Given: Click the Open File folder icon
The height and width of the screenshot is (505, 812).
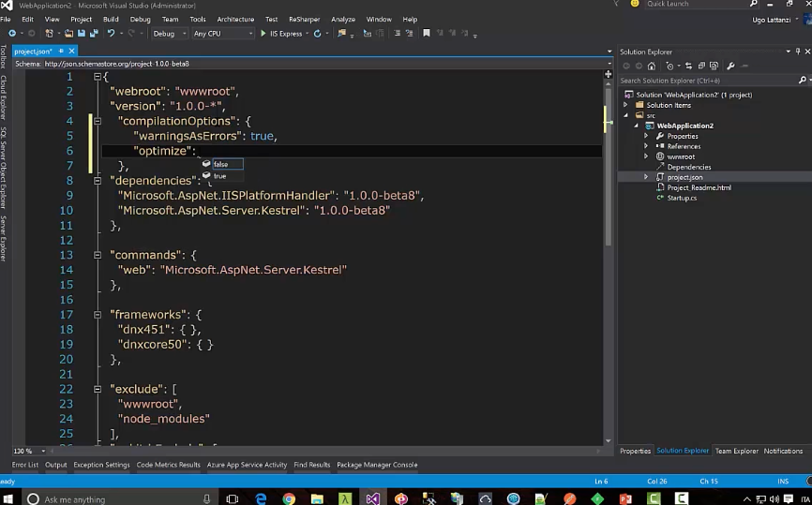Looking at the screenshot, I should tap(68, 34).
